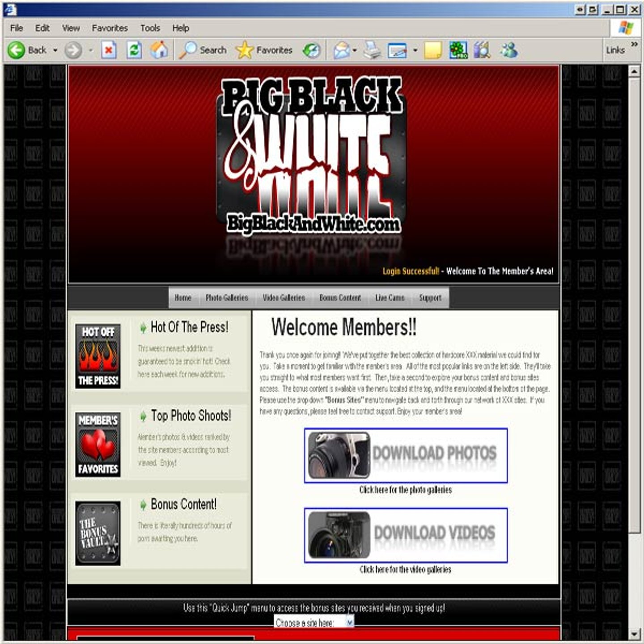
Task: Expand the Back button history dropdown arrow
Action: point(55,50)
